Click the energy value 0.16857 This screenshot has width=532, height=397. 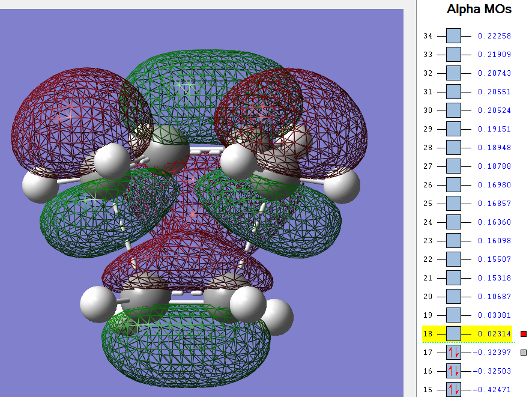coord(494,204)
